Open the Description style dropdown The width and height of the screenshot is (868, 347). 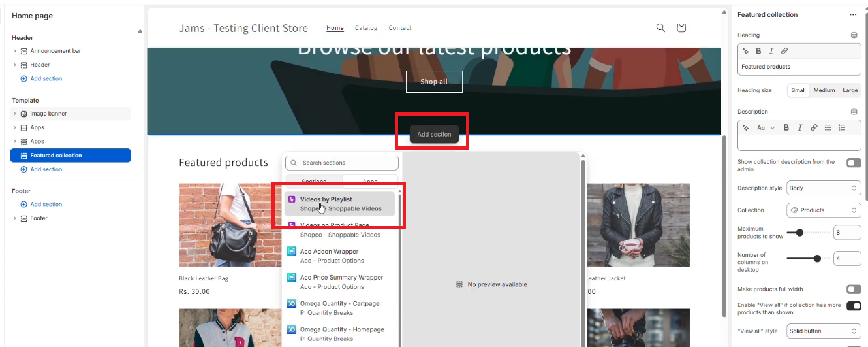point(824,188)
